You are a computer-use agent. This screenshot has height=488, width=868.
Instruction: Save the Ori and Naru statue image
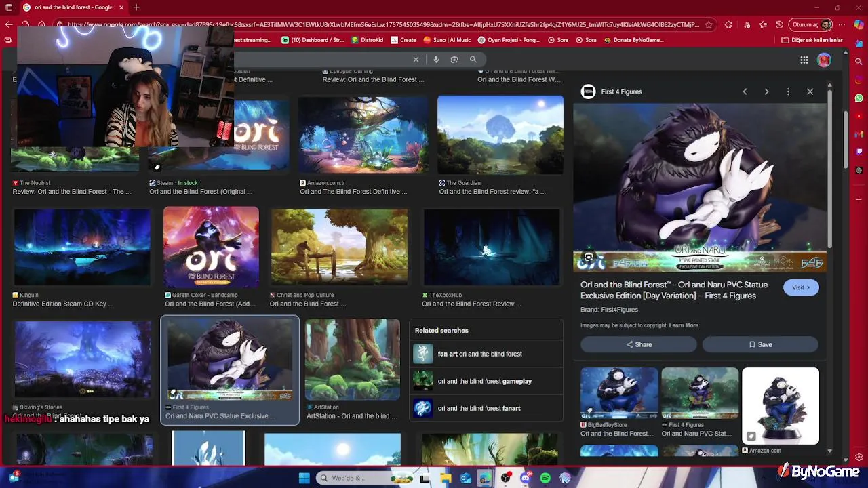(760, 344)
